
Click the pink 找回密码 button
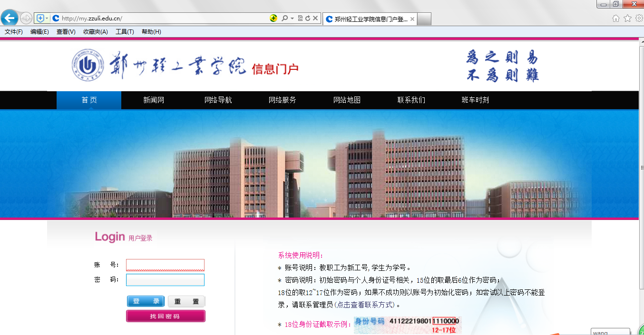(166, 316)
